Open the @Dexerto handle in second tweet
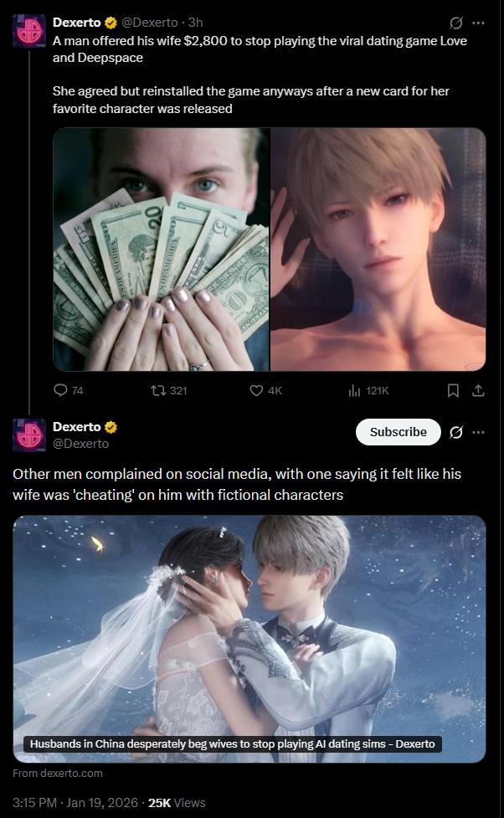Viewport: 504px width, 818px height. (81, 444)
